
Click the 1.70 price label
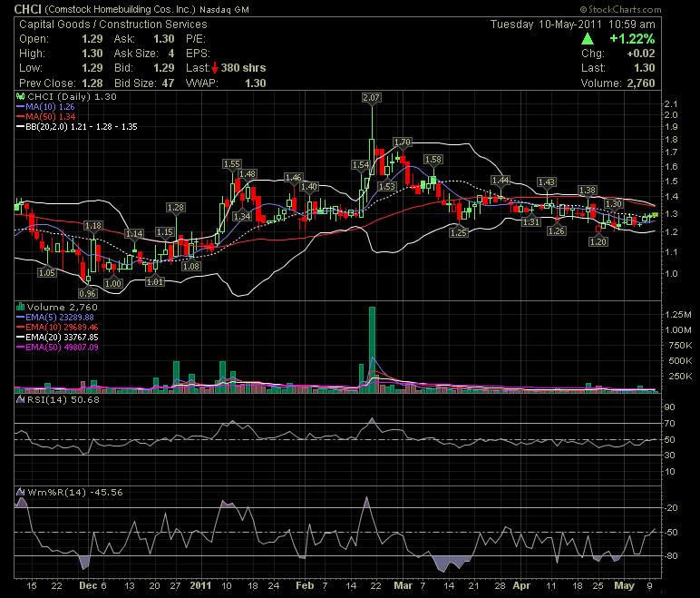402,142
